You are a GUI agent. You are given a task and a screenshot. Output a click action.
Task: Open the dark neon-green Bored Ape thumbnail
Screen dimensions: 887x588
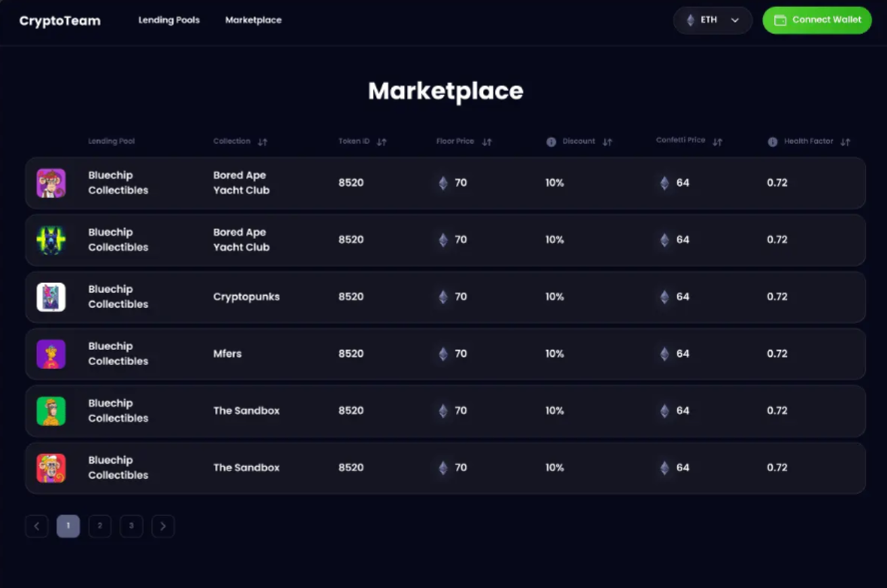click(51, 240)
